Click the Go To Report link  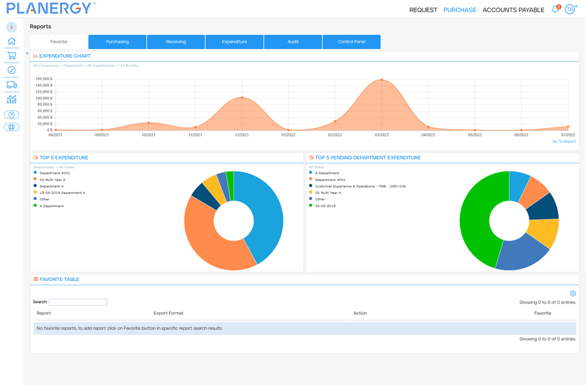[x=564, y=142]
